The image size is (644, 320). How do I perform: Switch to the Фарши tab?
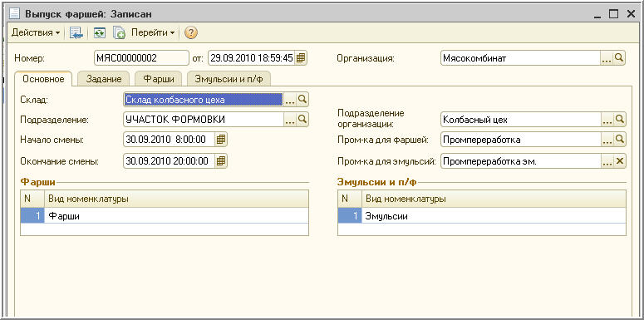pos(159,79)
